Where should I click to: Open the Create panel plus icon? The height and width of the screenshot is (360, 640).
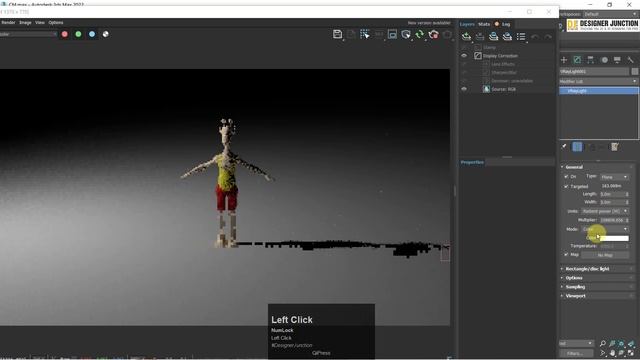pos(564,60)
